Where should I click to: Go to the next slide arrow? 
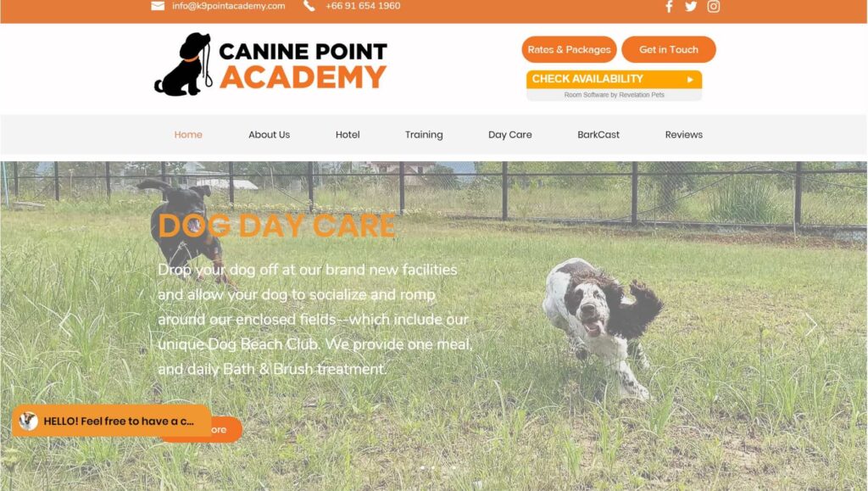(x=811, y=325)
